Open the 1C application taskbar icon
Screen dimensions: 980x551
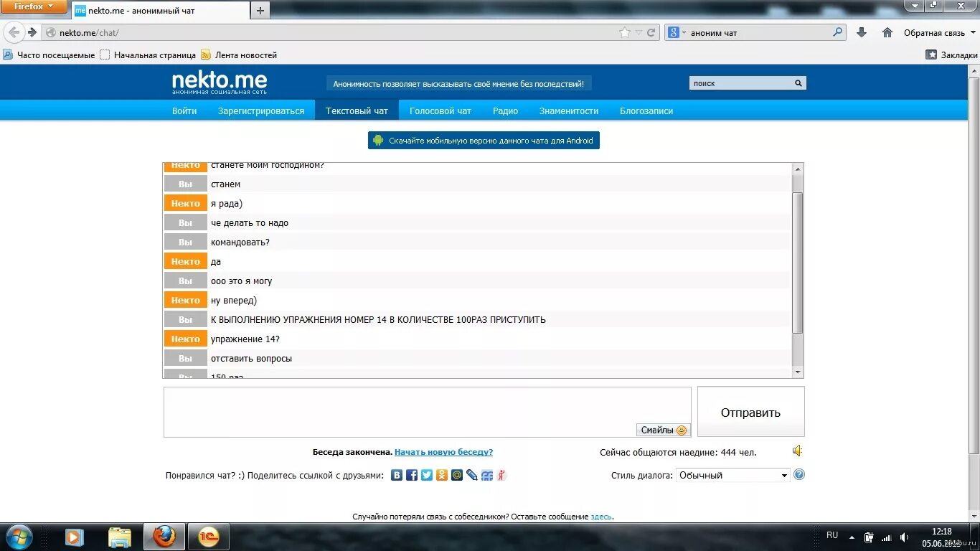click(208, 537)
